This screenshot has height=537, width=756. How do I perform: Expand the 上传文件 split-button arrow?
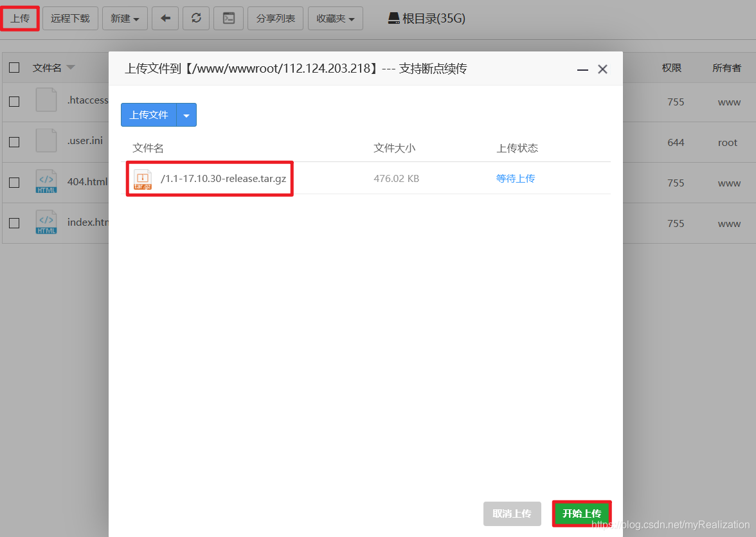pos(186,115)
